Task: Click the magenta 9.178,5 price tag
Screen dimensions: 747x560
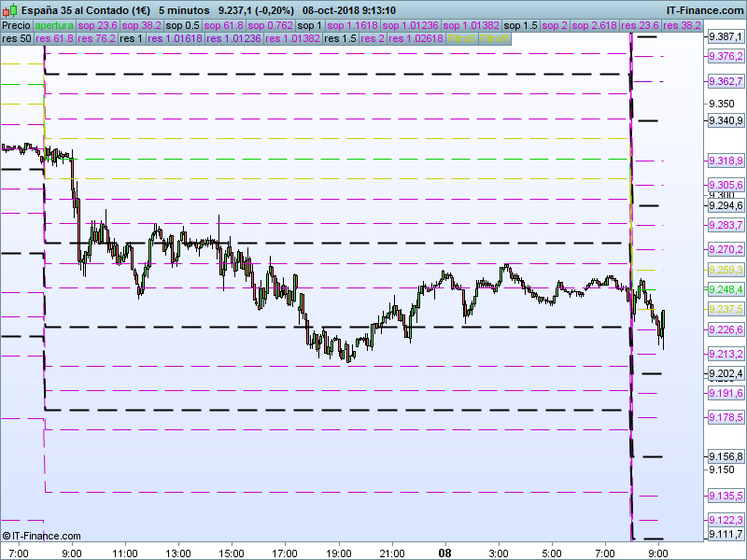Action: coord(726,417)
